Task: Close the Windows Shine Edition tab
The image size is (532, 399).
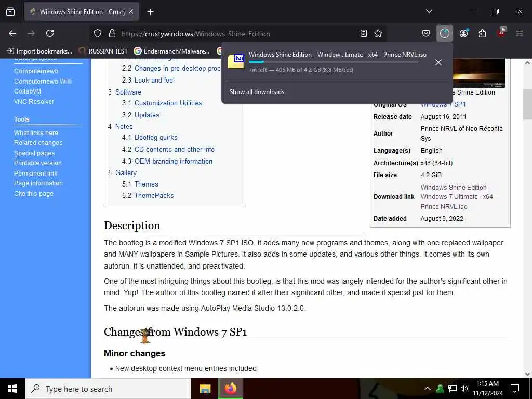Action: tap(131, 12)
